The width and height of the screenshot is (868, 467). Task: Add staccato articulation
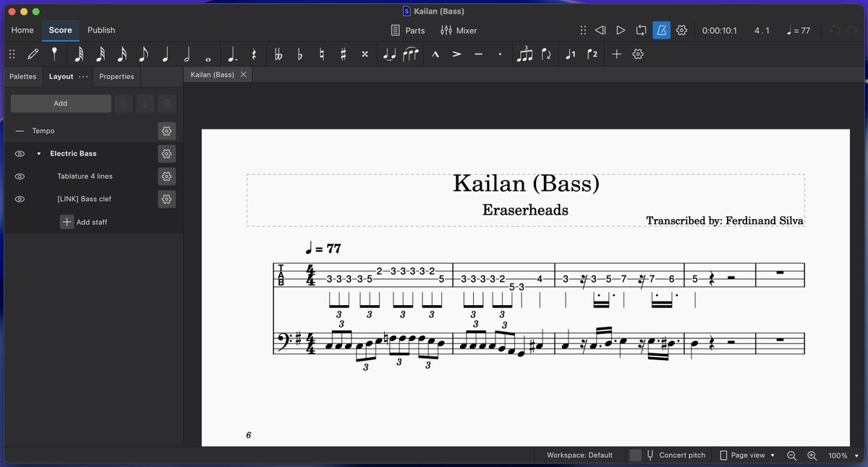coord(500,53)
